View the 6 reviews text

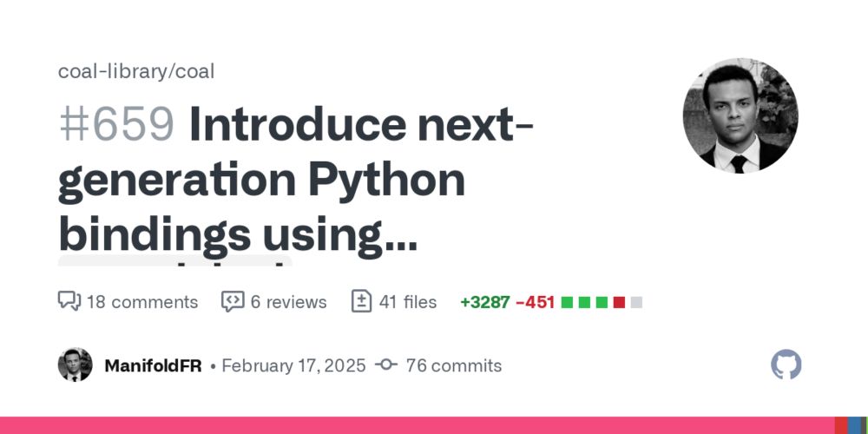288,302
